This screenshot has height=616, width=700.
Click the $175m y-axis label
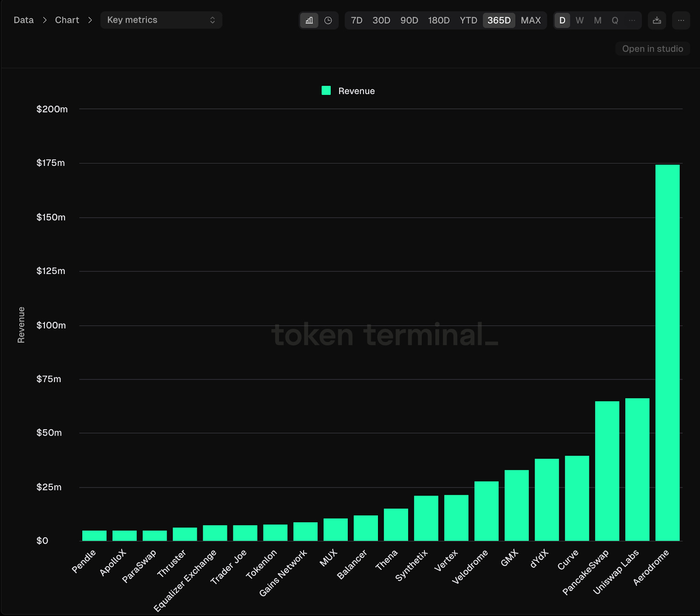(51, 163)
